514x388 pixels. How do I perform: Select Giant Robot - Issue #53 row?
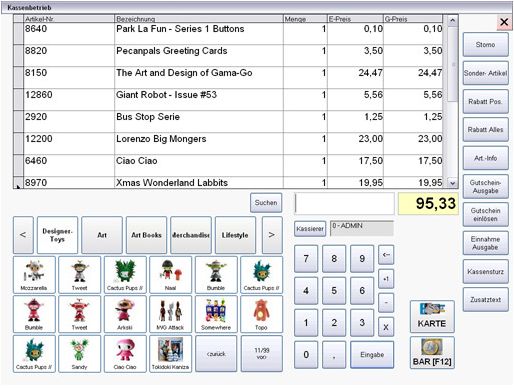(x=228, y=99)
